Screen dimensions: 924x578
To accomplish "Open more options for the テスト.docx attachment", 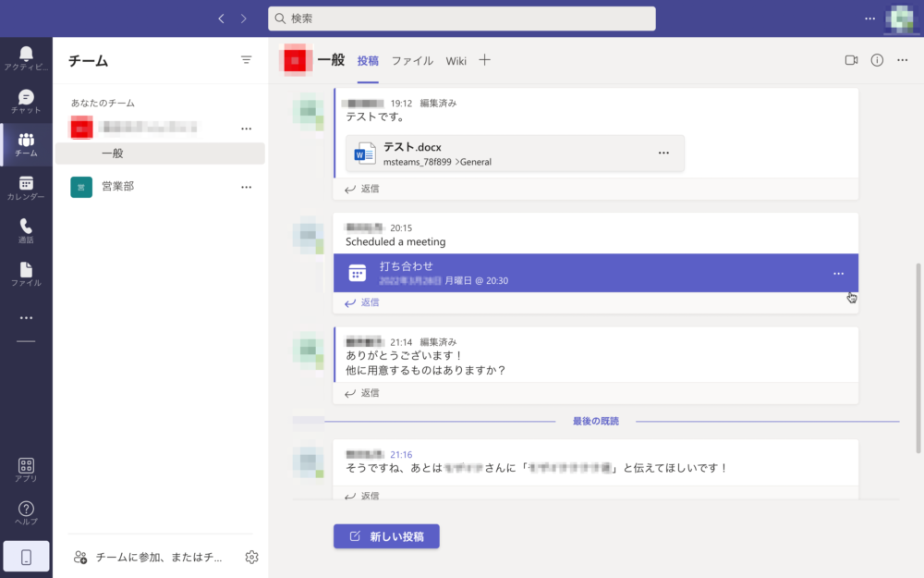I will tap(663, 153).
